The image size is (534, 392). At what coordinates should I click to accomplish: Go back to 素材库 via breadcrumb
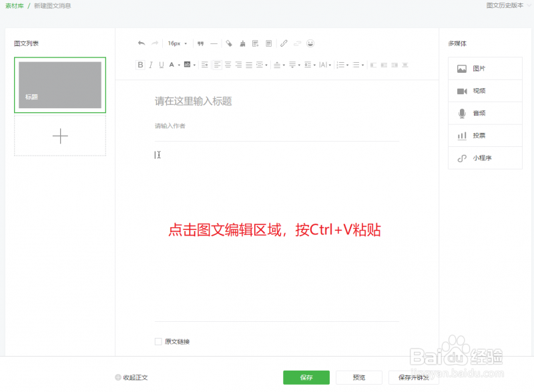(x=14, y=6)
